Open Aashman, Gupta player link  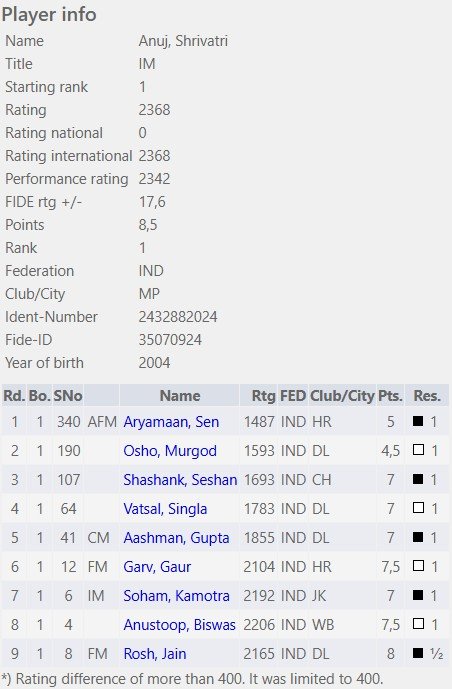pyautogui.click(x=176, y=538)
